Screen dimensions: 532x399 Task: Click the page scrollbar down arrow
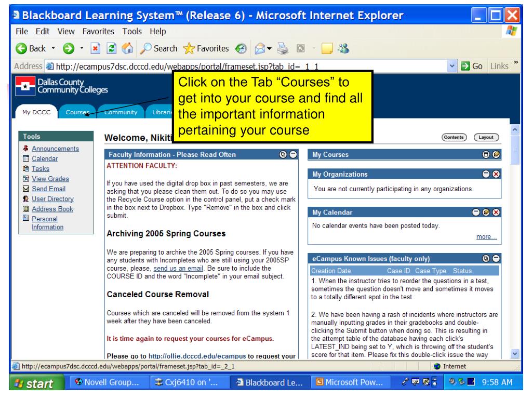[x=515, y=354]
